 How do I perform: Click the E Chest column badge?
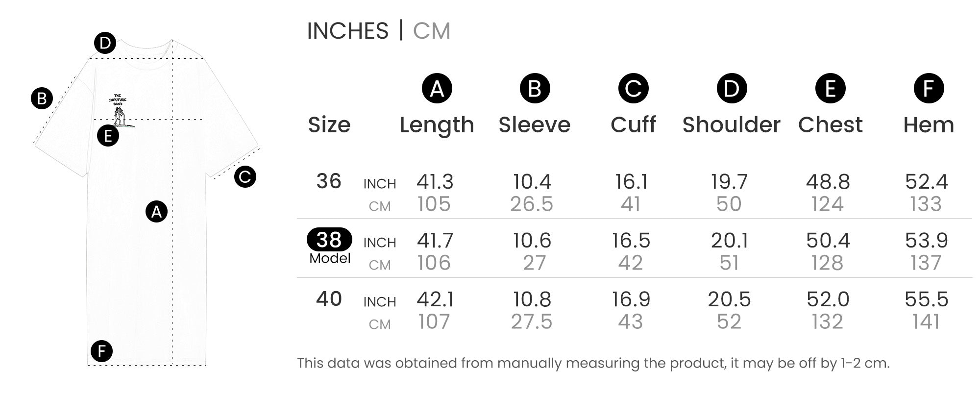[x=830, y=88]
